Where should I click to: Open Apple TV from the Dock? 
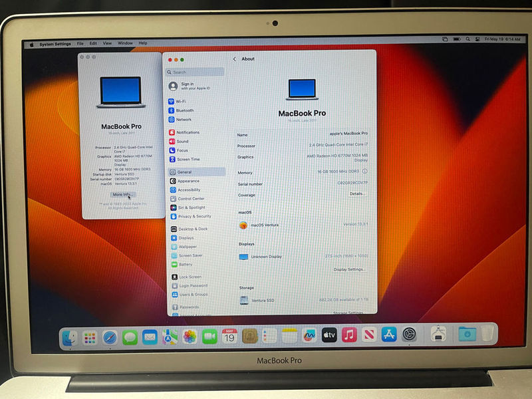click(329, 335)
